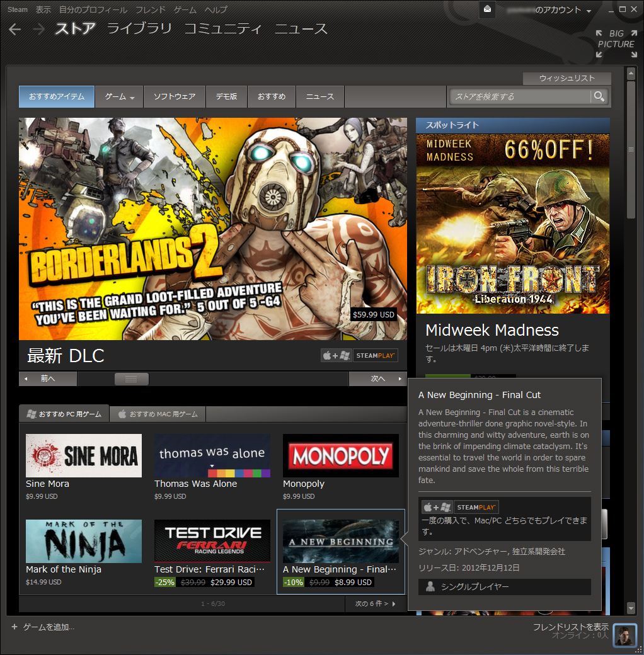Click the 次へ carousel button
This screenshot has width=644, height=655.
coord(378,379)
